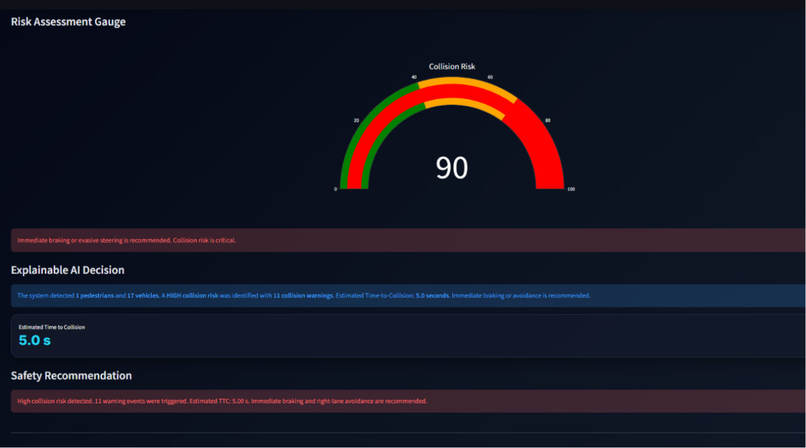
Task: Click the gauge tick label '20'
Action: click(x=356, y=120)
